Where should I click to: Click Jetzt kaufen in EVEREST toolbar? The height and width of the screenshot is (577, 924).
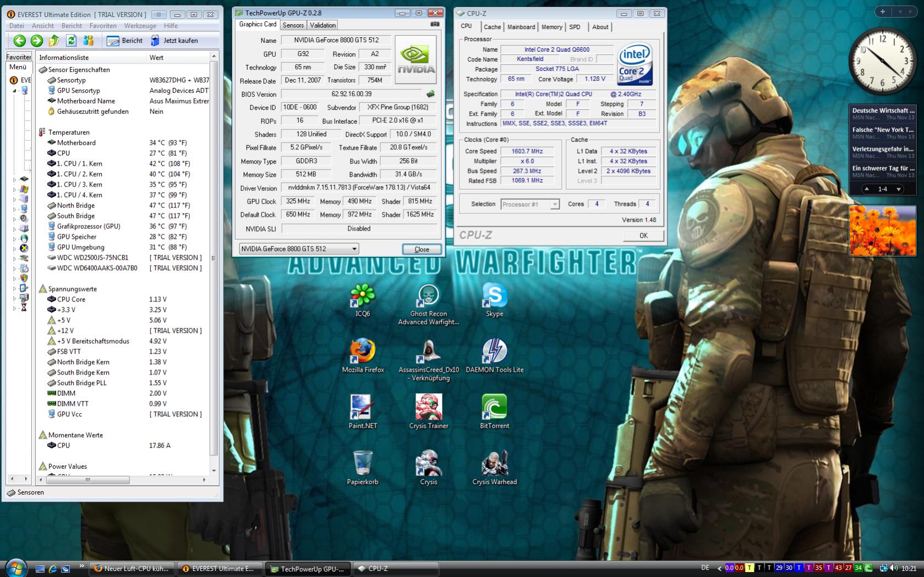[174, 41]
